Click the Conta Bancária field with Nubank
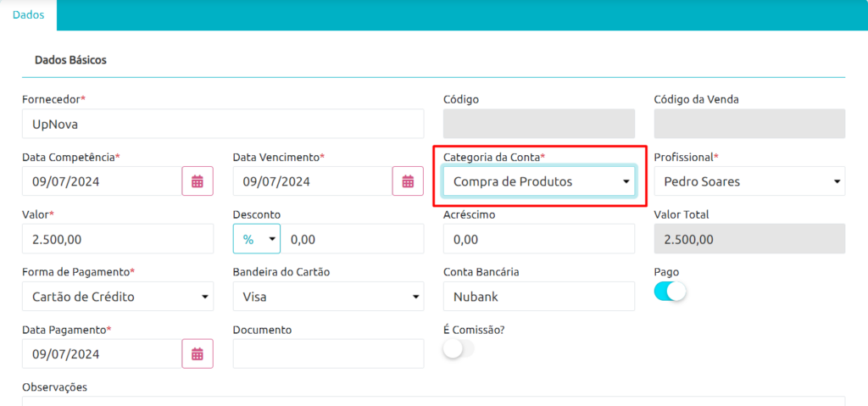 pyautogui.click(x=539, y=297)
